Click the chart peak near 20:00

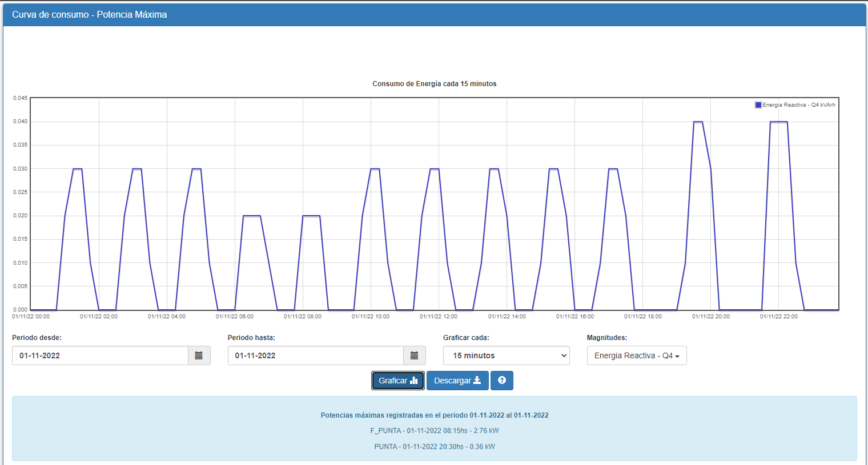pyautogui.click(x=698, y=122)
